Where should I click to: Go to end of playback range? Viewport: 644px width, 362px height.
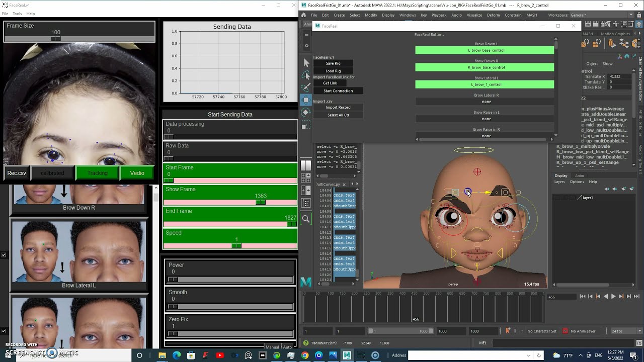click(x=636, y=297)
